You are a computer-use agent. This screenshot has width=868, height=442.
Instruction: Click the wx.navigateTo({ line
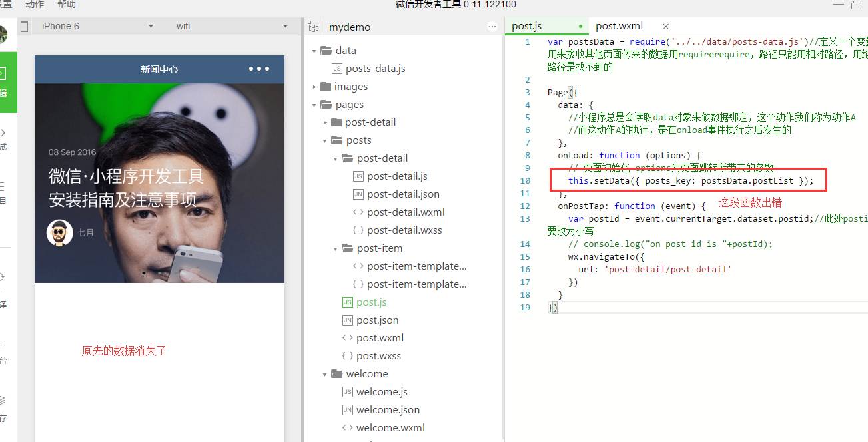coord(606,256)
